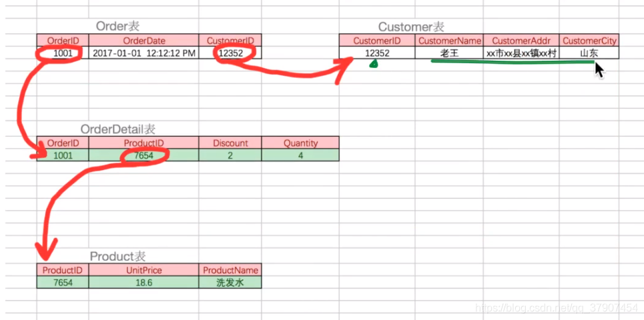
Task: Select the "OrderDetail表" title cell
Action: pos(118,129)
